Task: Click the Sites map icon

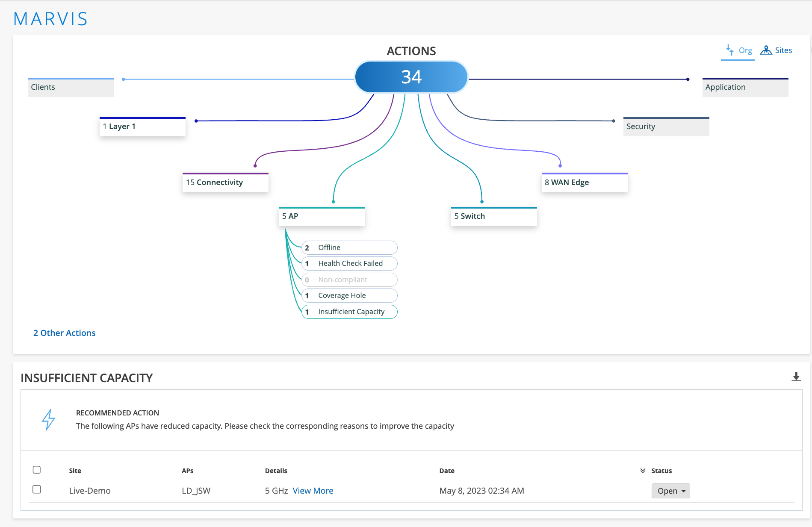Action: (766, 50)
